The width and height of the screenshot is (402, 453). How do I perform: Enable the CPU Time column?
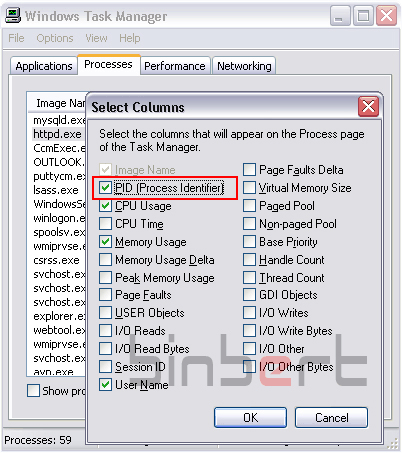105,224
